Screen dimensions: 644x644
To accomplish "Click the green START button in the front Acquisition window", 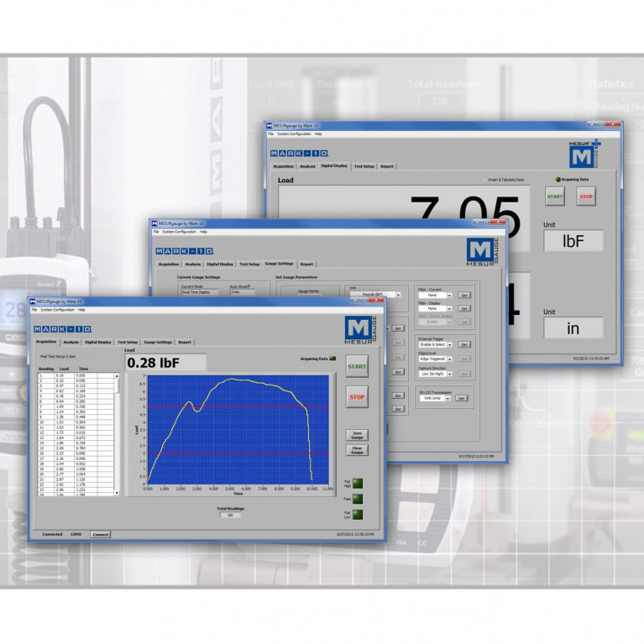I will click(x=357, y=366).
